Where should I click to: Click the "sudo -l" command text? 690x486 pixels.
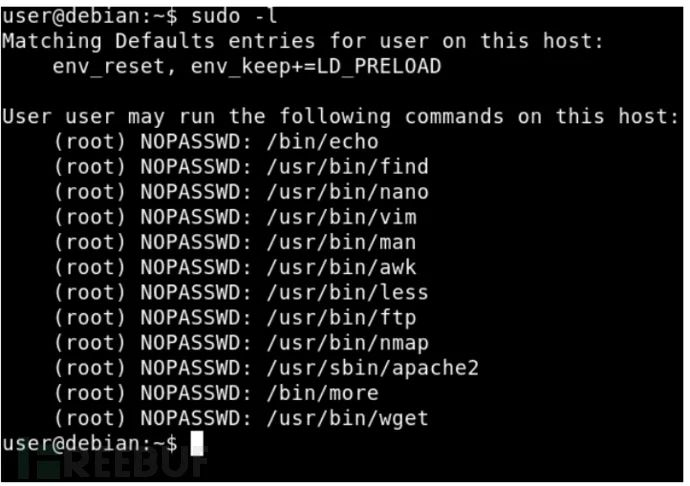[218, 16]
